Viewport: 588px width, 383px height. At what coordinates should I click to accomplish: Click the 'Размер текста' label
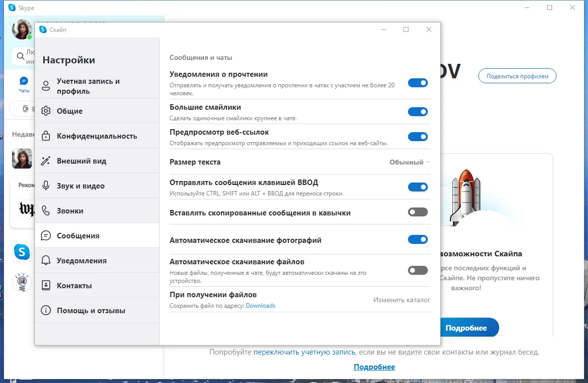[x=195, y=162]
